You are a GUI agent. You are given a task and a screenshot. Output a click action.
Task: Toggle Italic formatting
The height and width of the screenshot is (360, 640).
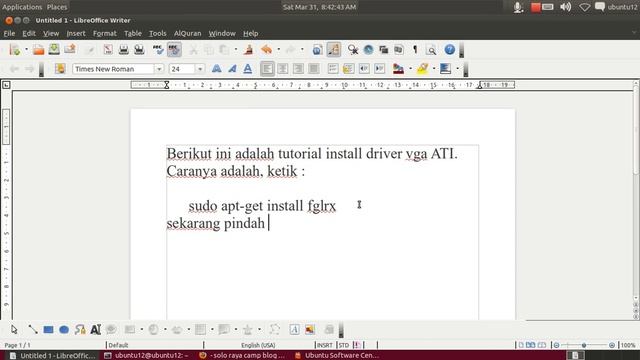232,69
